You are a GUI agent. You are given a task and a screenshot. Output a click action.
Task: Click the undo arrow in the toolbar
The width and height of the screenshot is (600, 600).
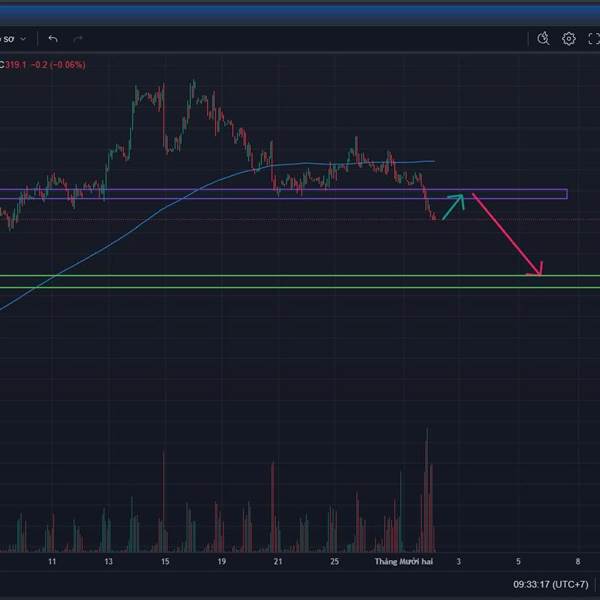coord(53,39)
